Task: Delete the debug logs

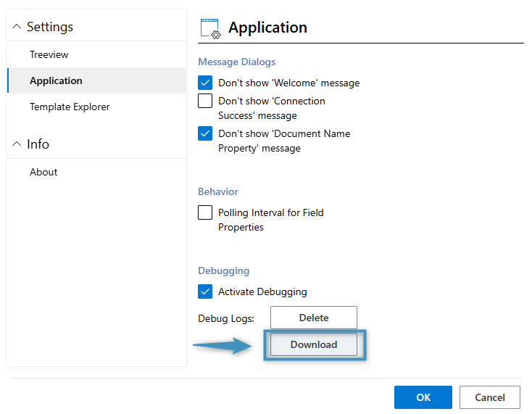Action: (313, 318)
